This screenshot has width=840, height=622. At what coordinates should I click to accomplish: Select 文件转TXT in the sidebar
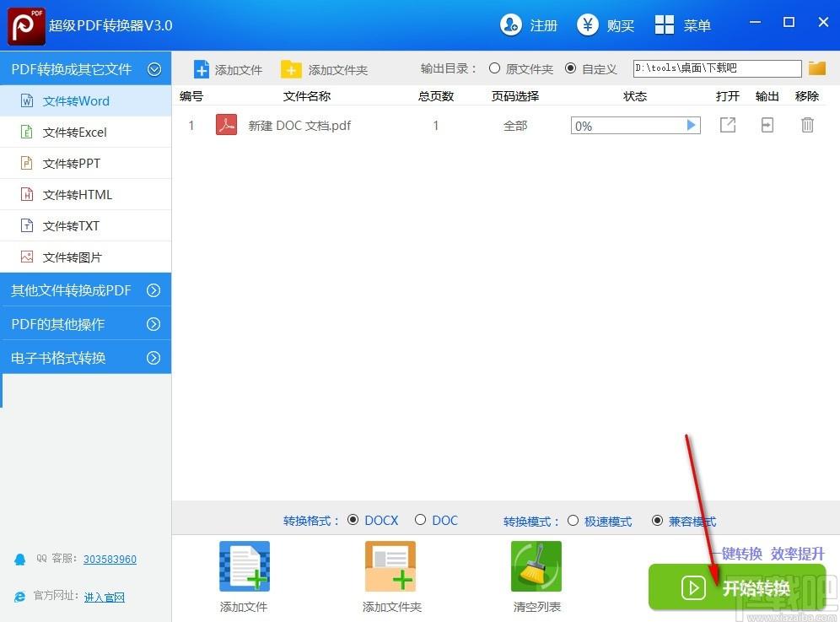(x=86, y=225)
